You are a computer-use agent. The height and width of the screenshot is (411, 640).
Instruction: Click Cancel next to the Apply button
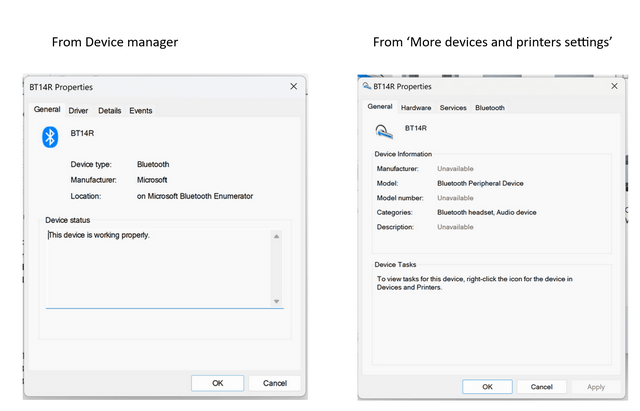(542, 387)
